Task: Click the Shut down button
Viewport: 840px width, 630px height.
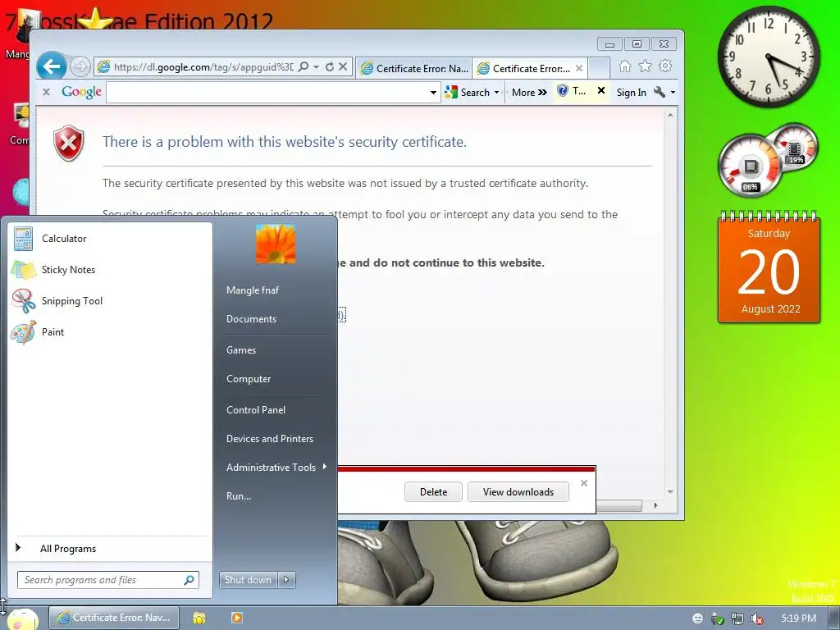Action: point(248,580)
